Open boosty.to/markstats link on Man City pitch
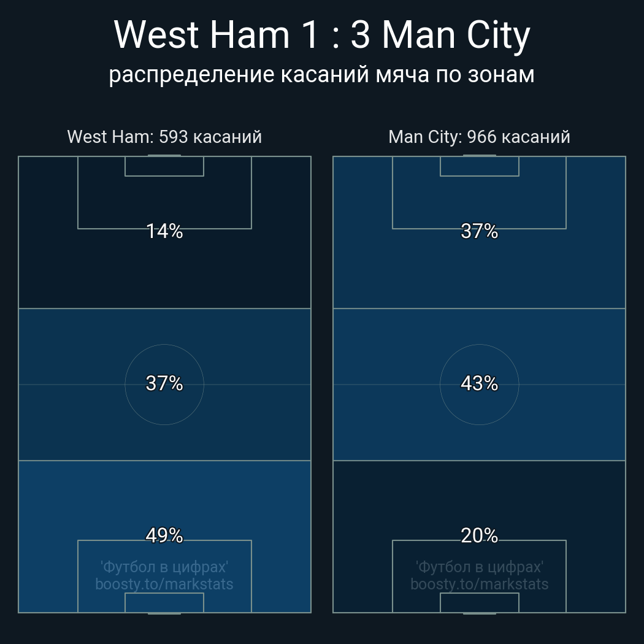The height and width of the screenshot is (644, 644). [479, 585]
